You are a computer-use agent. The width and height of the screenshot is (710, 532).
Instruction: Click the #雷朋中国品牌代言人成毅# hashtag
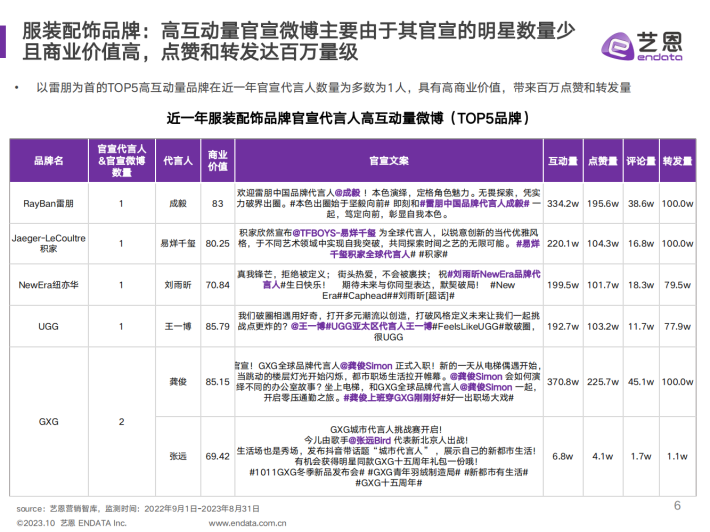click(475, 204)
